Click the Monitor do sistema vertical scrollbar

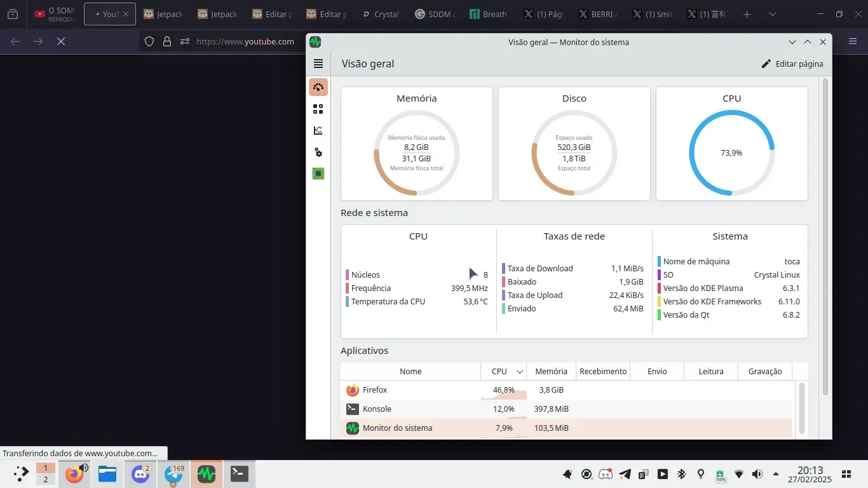point(825,235)
